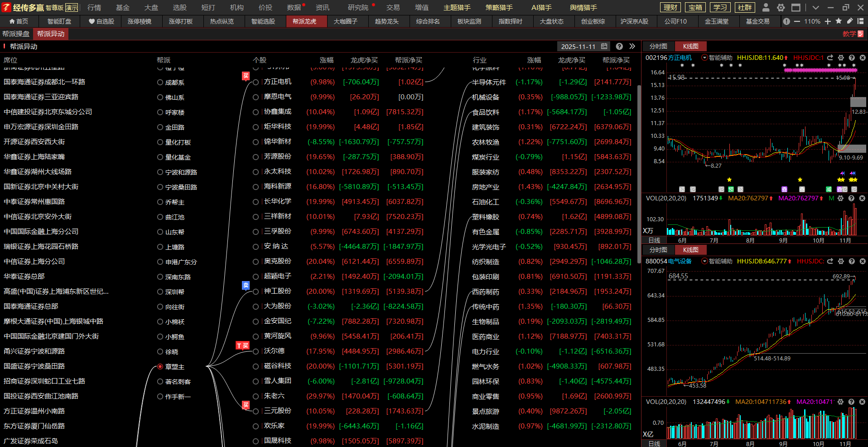The width and height of the screenshot is (868, 447).
Task: Switch to the 帮派操盘 tab
Action: [x=16, y=34]
